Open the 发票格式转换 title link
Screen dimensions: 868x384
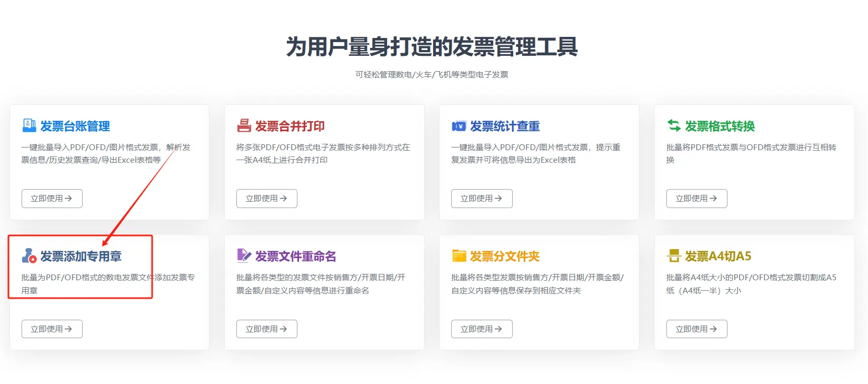[720, 126]
